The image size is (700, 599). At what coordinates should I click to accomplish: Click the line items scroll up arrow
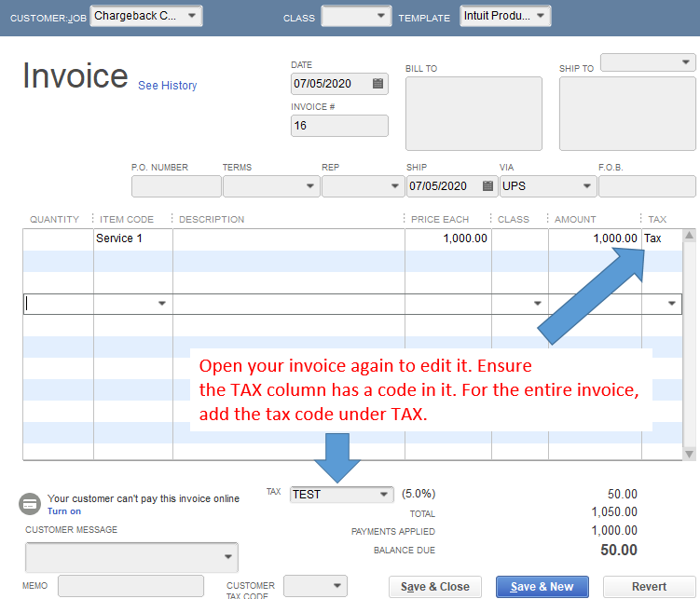click(x=690, y=236)
